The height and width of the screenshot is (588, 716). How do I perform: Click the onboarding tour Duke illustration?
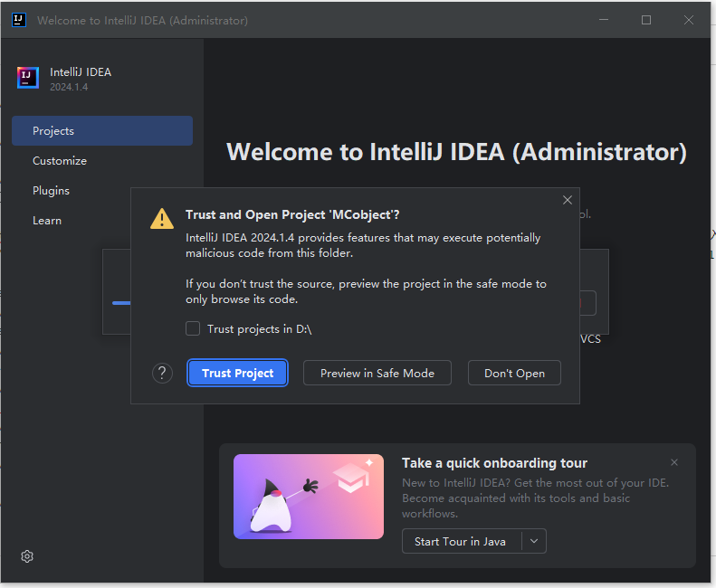coord(309,497)
